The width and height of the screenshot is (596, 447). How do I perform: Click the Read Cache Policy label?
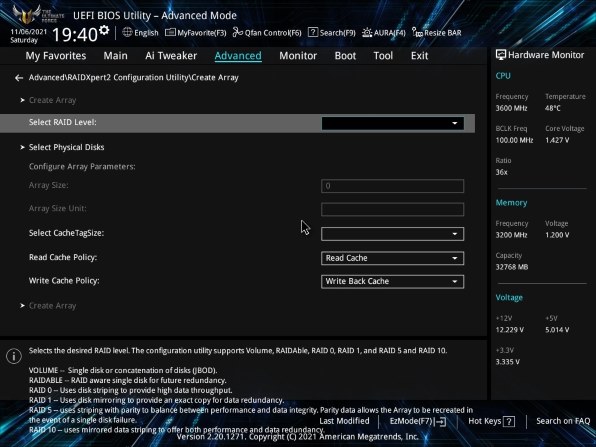(63, 257)
